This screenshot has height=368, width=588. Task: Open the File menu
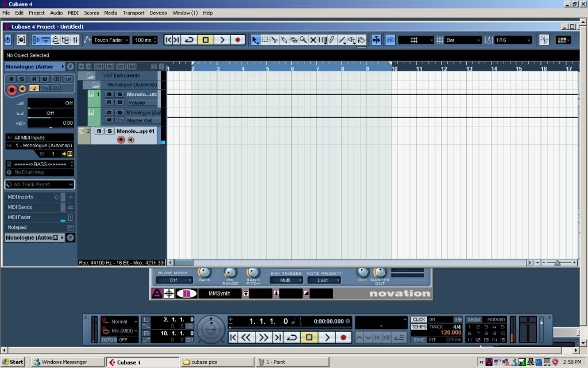click(6, 13)
